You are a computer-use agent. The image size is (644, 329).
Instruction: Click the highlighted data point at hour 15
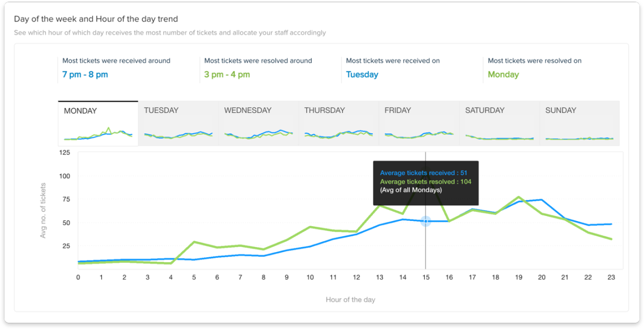[x=426, y=221]
